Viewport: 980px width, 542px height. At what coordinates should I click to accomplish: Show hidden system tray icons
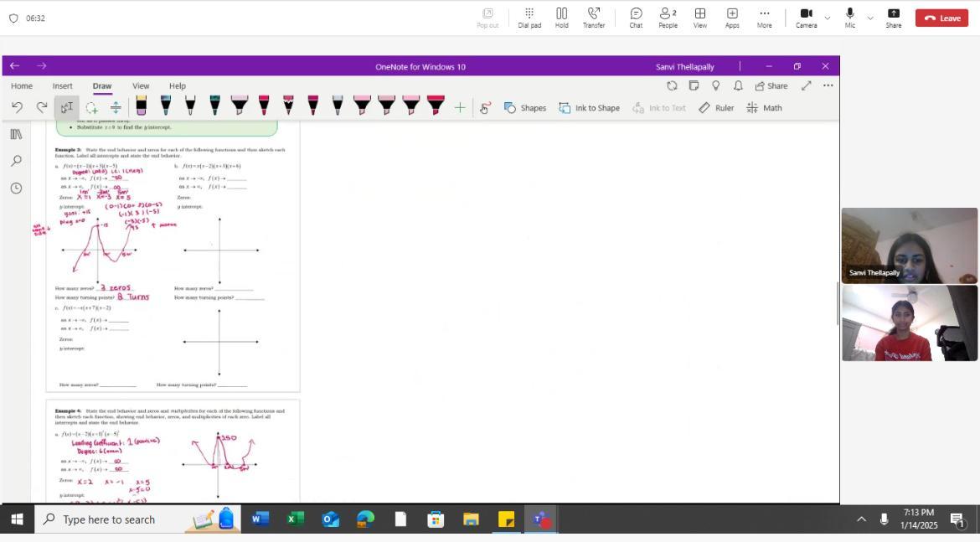tap(861, 519)
